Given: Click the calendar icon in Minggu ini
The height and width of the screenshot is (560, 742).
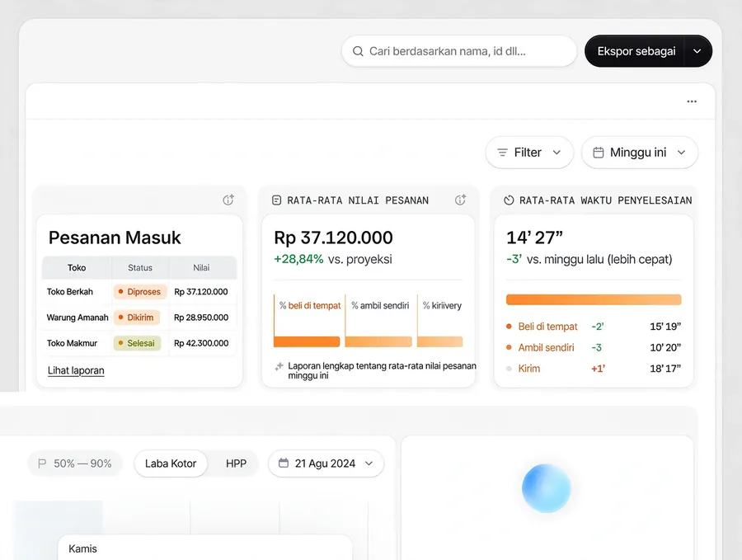Looking at the screenshot, I should click(599, 153).
